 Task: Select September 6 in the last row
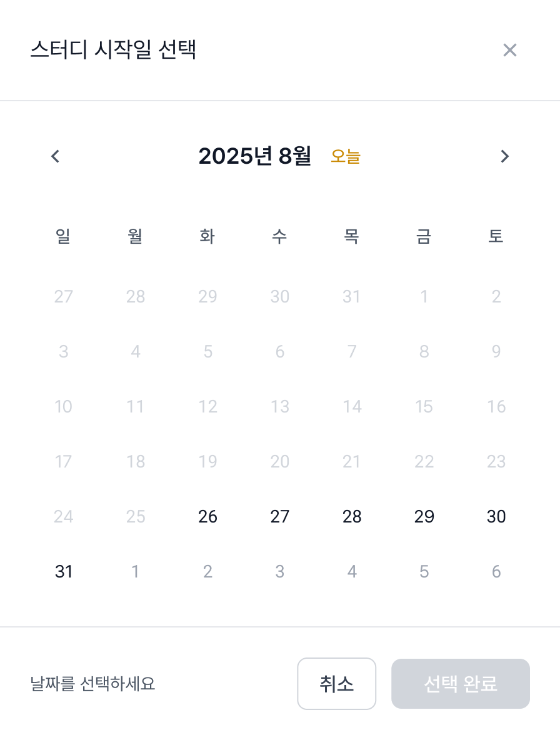(496, 572)
